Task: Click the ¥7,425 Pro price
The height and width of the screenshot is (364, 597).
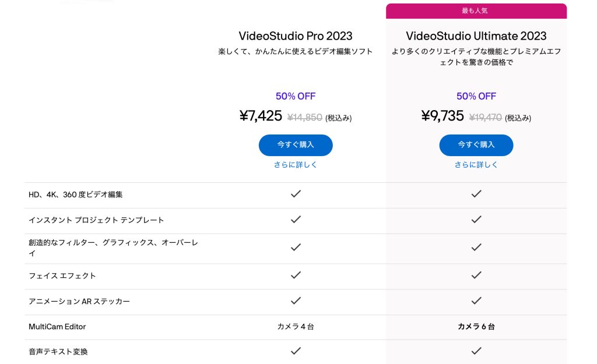Action: [261, 116]
